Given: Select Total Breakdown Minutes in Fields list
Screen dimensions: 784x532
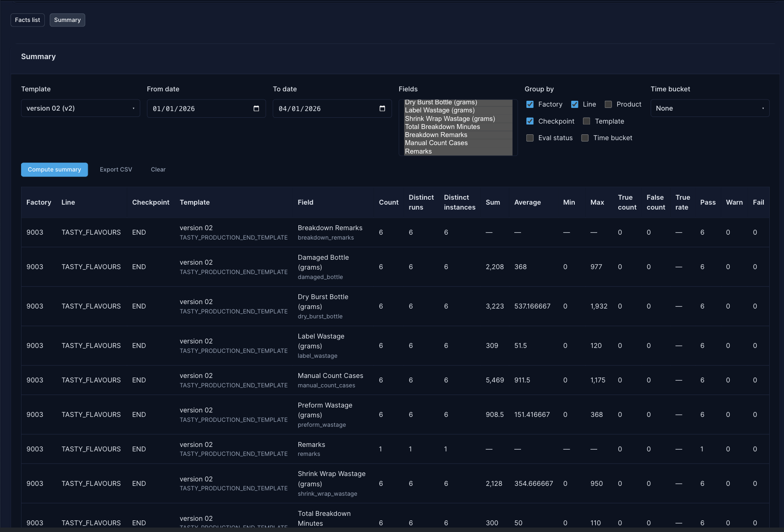Looking at the screenshot, I should coord(442,127).
